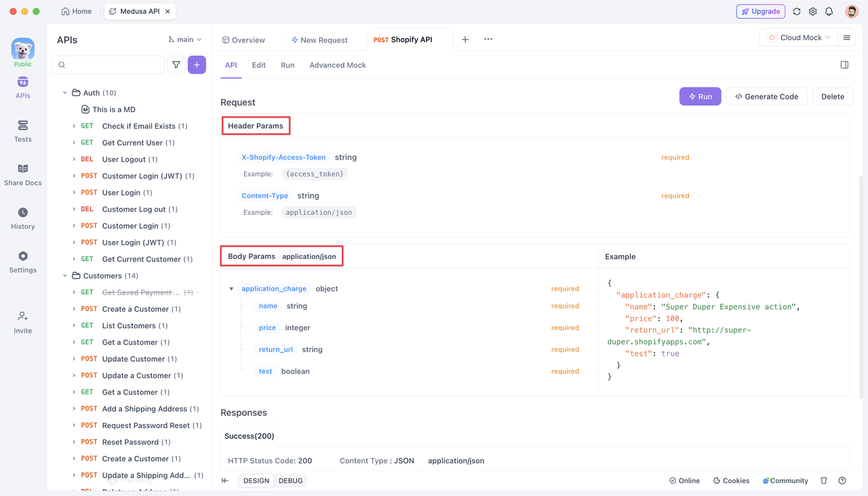Add a new tab with the plus icon

coord(465,40)
